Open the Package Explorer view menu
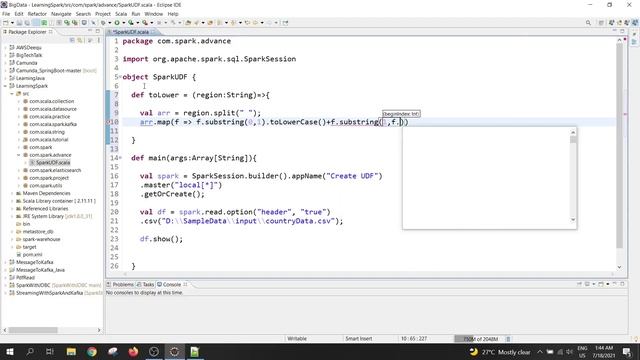 99,40
